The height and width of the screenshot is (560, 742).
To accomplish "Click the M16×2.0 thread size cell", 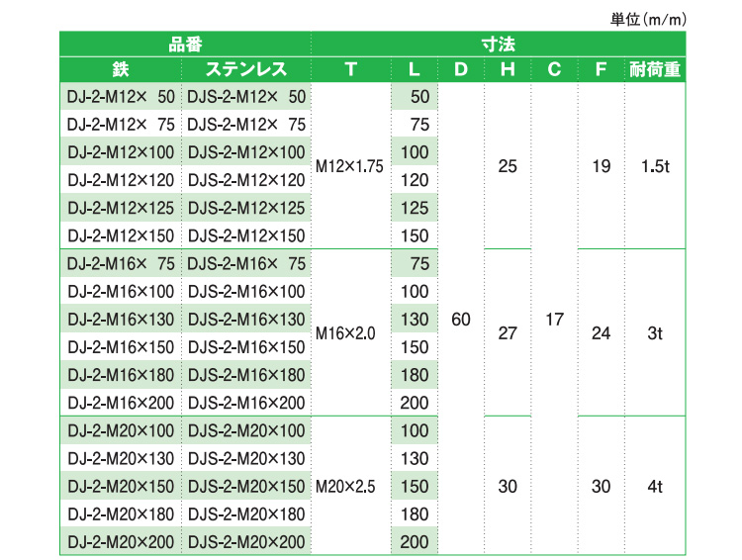I will [x=346, y=334].
